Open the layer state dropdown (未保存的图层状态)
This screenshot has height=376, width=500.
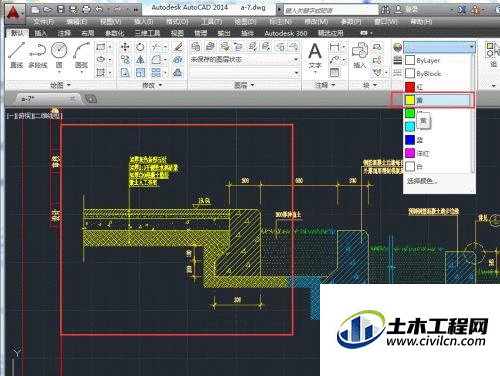244,60
